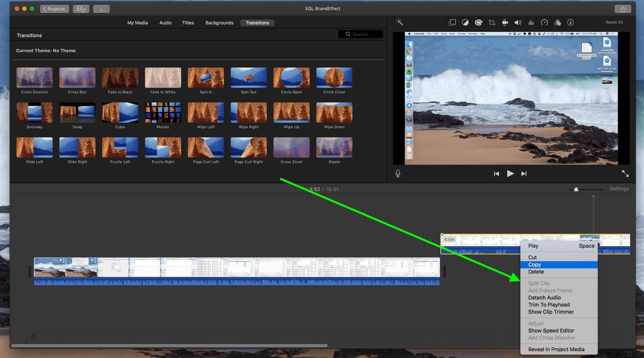Open the clip Volume controls
This screenshot has height=358, width=644.
pyautogui.click(x=518, y=22)
